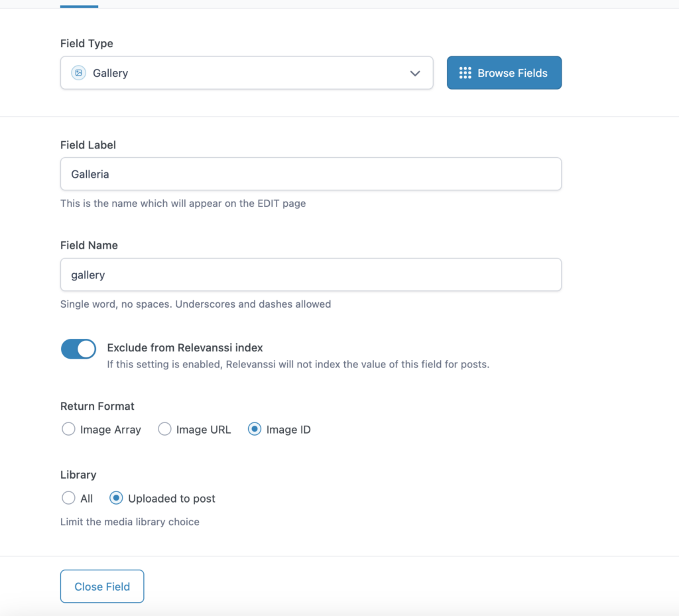Click the Gallery image icon in Field Type
The height and width of the screenshot is (616, 679).
[x=78, y=73]
